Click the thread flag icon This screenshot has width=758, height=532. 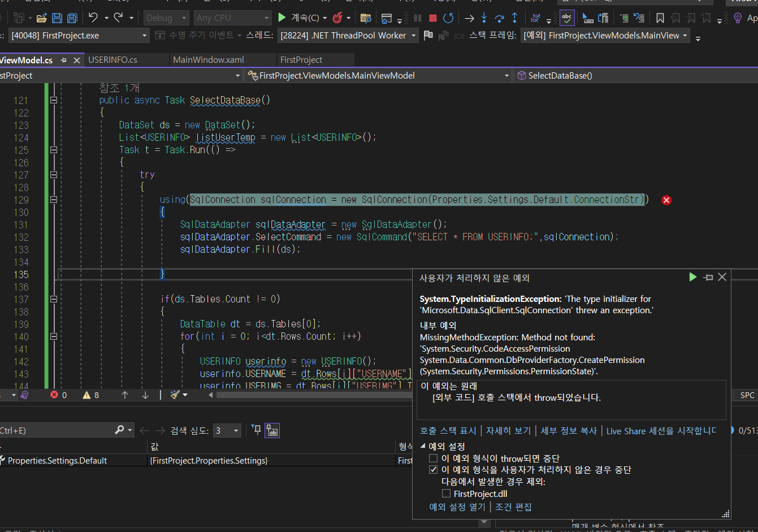pyautogui.click(x=428, y=36)
